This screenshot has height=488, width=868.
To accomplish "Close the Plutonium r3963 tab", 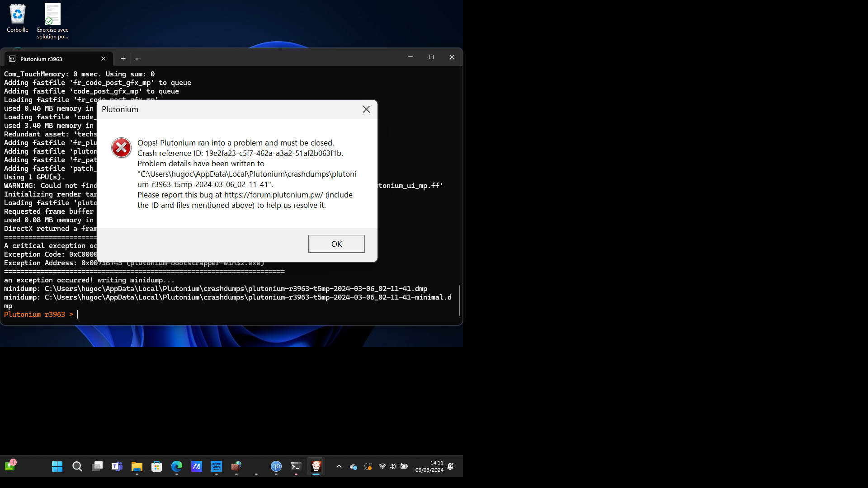I will click(x=103, y=59).
